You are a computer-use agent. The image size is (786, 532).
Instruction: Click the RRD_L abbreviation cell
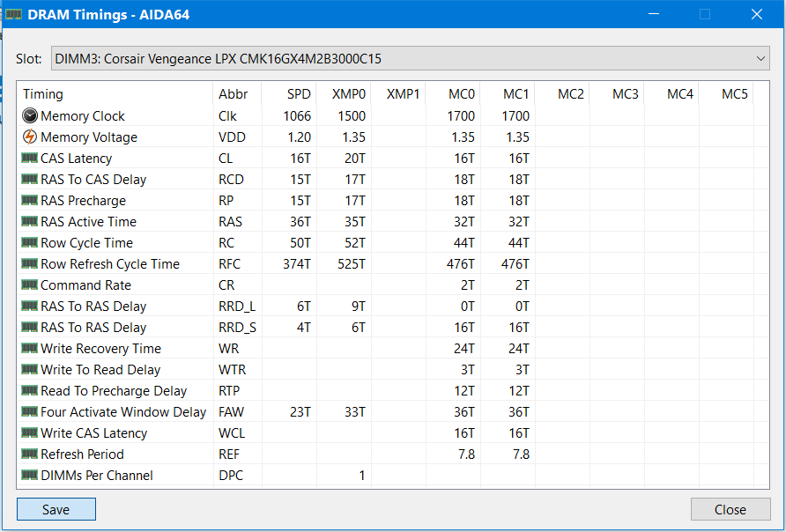coord(237,306)
